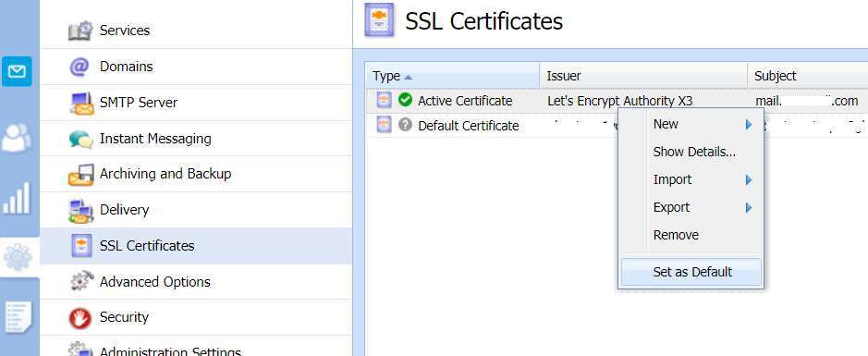Open the SMTP Server icon
Image resolution: width=868 pixels, height=356 pixels.
[x=81, y=103]
